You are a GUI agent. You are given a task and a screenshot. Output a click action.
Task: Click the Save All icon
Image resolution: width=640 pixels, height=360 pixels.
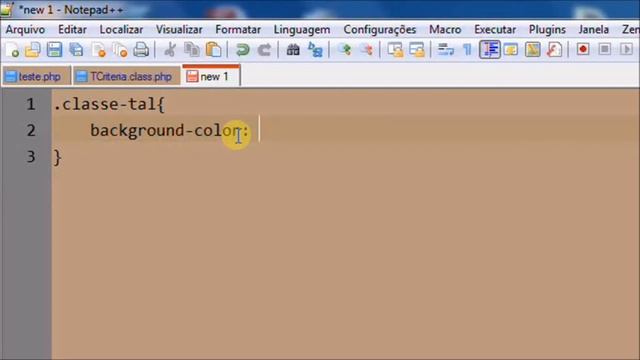pyautogui.click(x=76, y=50)
